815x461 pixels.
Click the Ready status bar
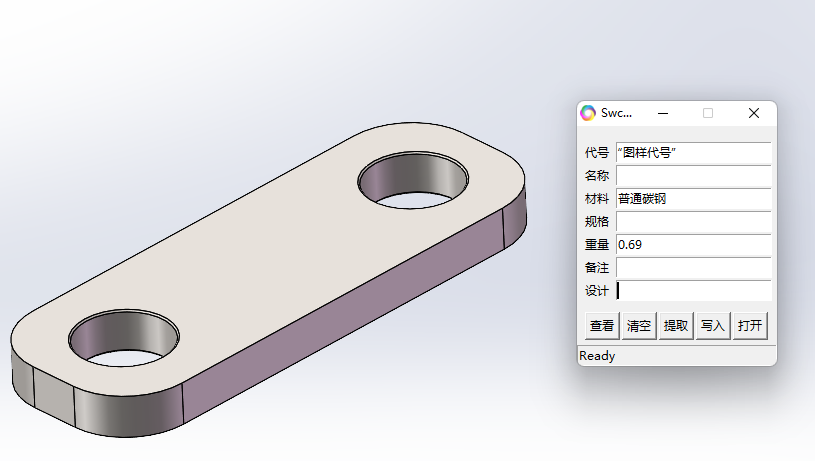click(676, 356)
